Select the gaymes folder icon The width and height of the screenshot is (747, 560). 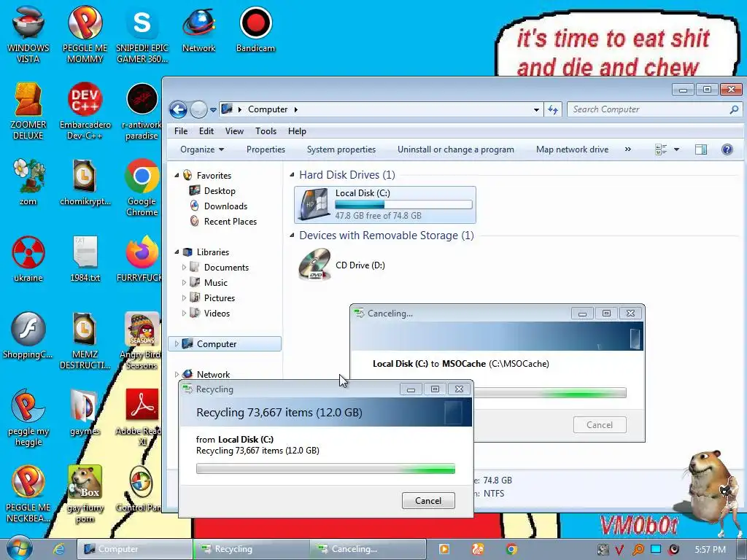(85, 412)
